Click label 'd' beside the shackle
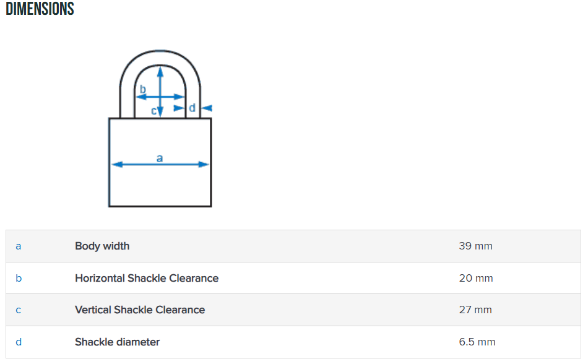This screenshot has width=588, height=364. (192, 108)
